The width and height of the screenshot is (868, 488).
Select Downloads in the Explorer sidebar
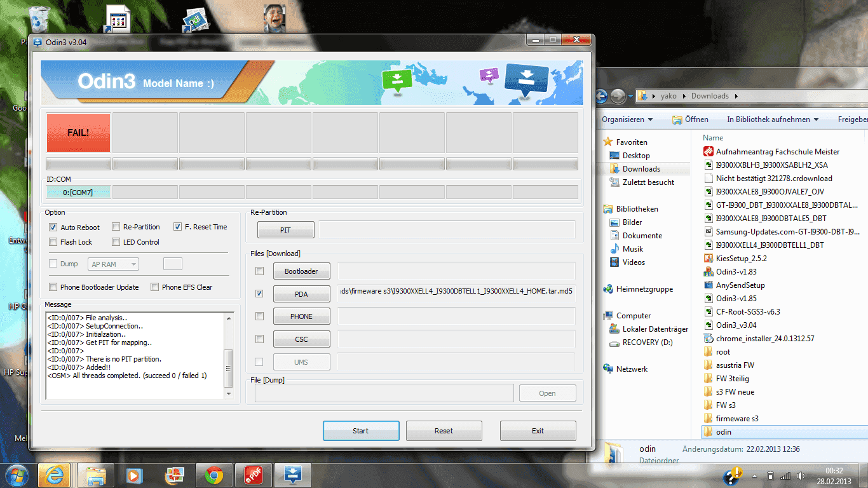click(x=641, y=169)
